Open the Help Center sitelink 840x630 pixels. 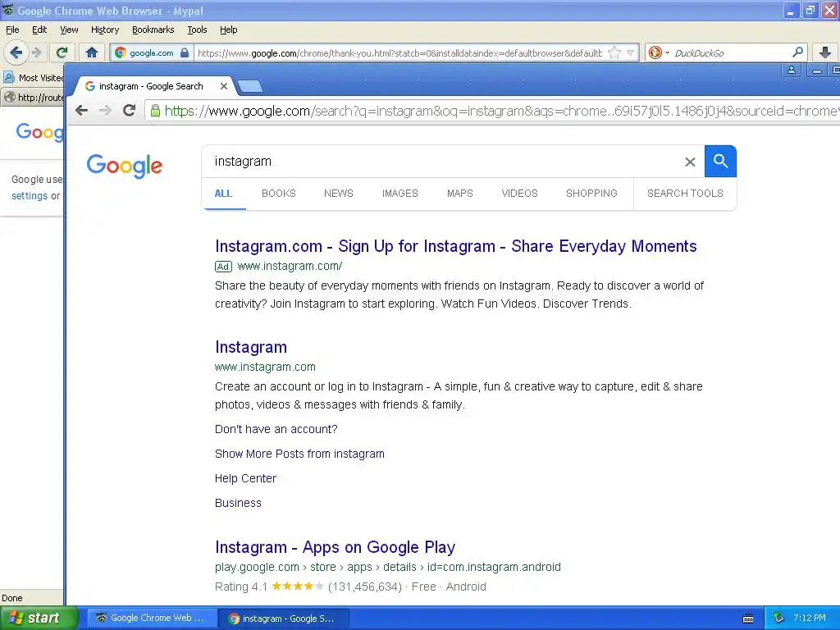(245, 478)
